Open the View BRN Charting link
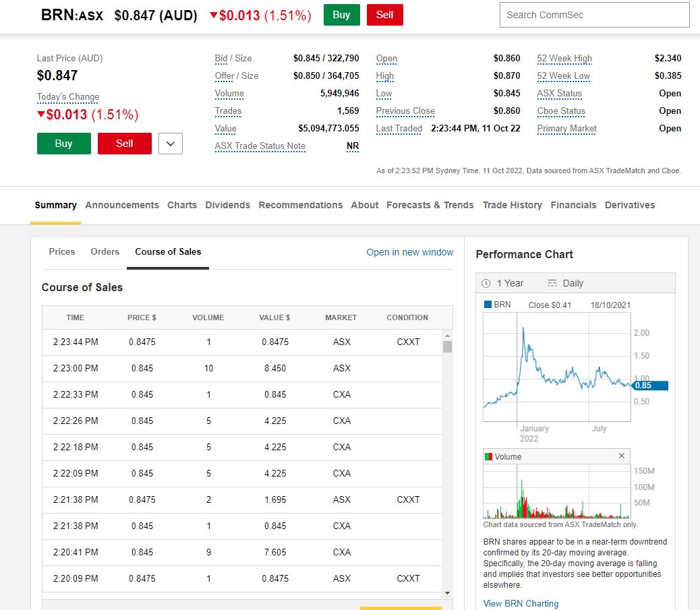Viewport: 700px width, 610px height. (521, 603)
